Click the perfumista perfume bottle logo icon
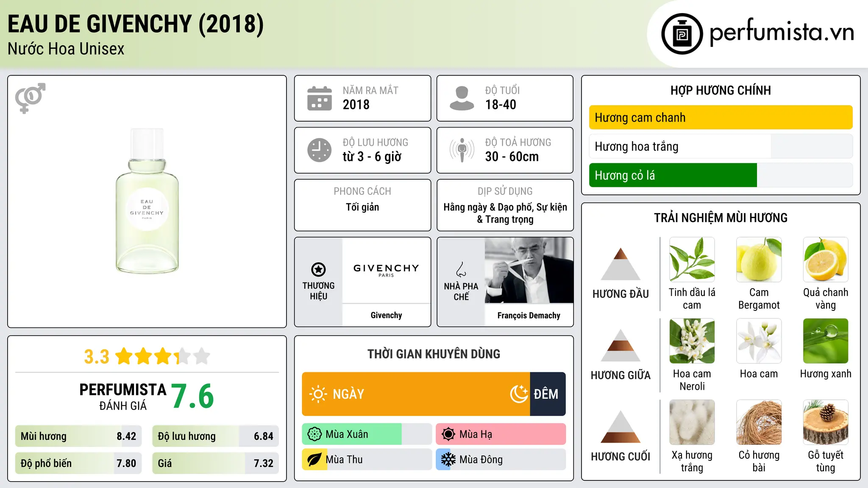Screen dimensions: 868x488 682,34
